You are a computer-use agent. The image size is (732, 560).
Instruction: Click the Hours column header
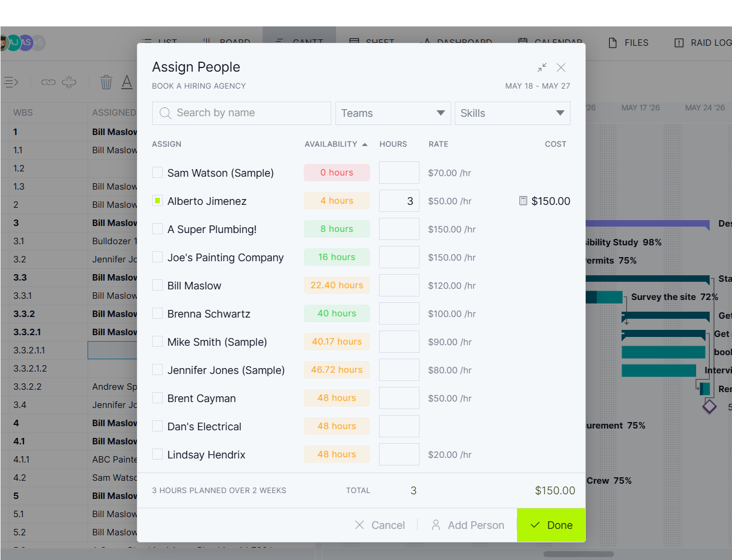point(393,144)
